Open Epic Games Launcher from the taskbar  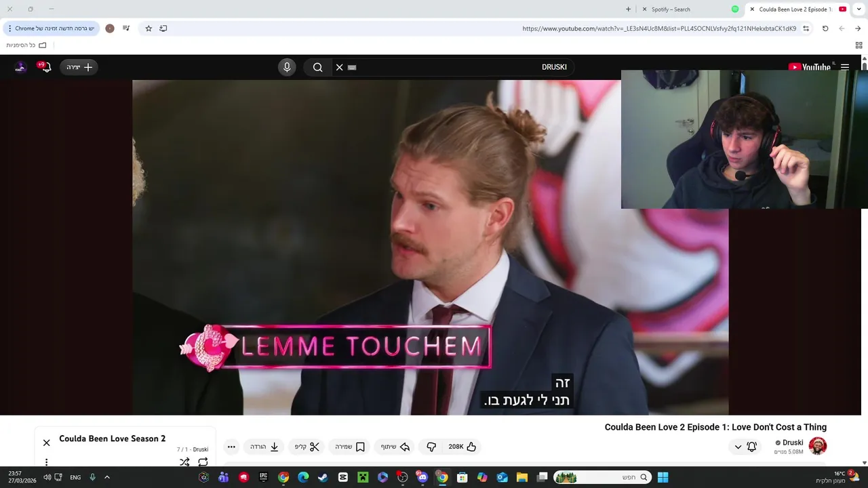(263, 478)
